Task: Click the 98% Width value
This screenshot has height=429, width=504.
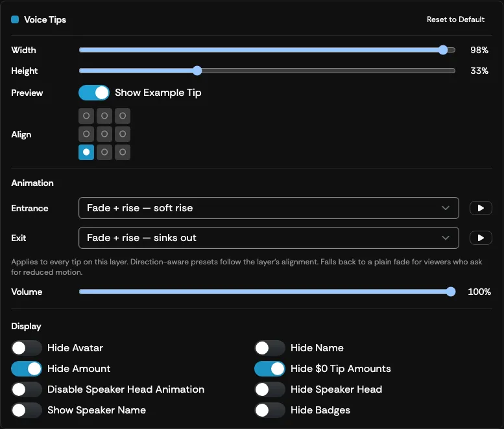Action: pos(479,50)
